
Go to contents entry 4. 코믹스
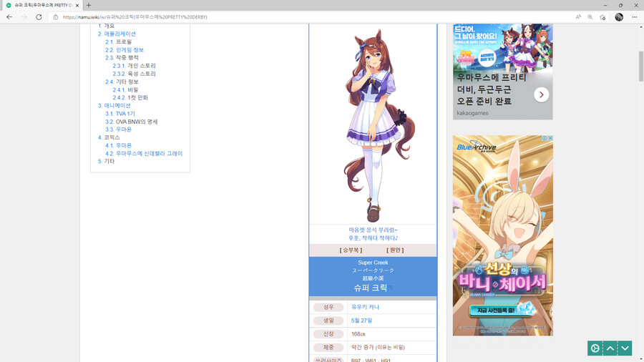tap(109, 137)
